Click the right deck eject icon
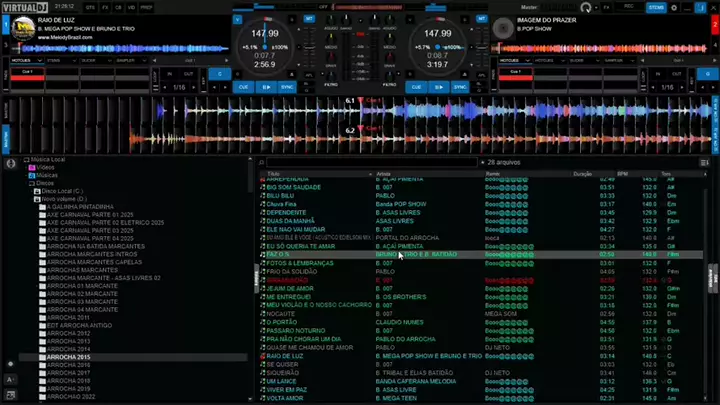Viewport: 720px width, 405px height. point(464,74)
